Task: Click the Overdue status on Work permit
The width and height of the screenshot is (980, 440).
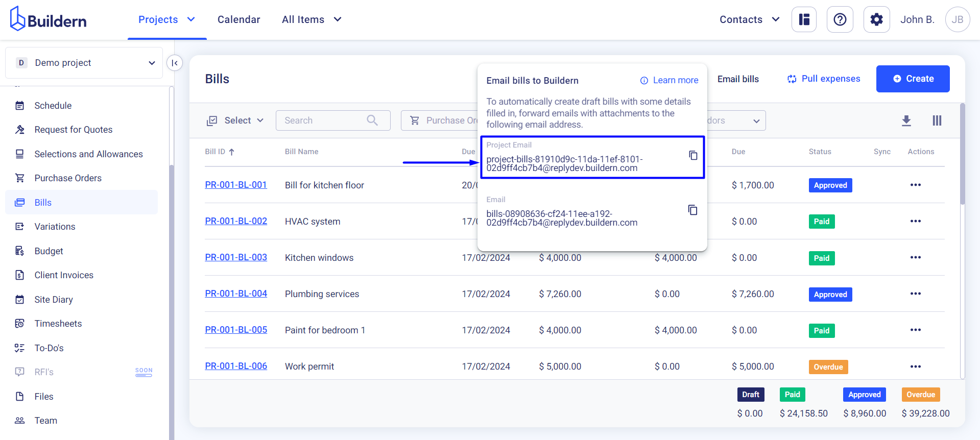Action: coord(828,367)
